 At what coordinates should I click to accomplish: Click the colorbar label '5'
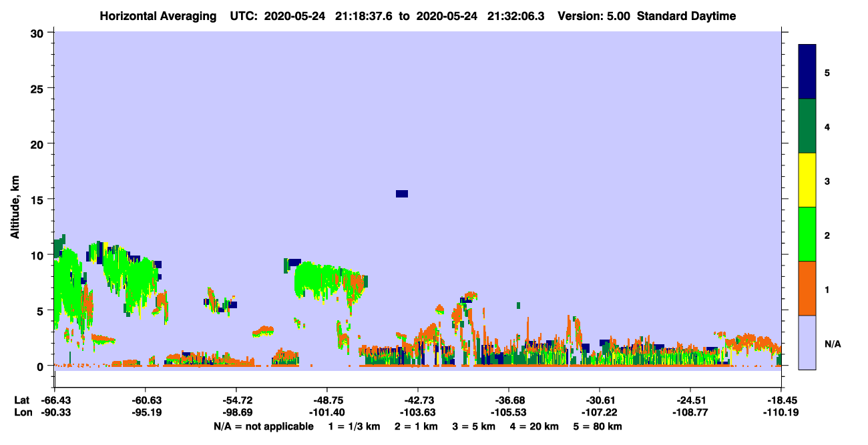click(x=827, y=72)
